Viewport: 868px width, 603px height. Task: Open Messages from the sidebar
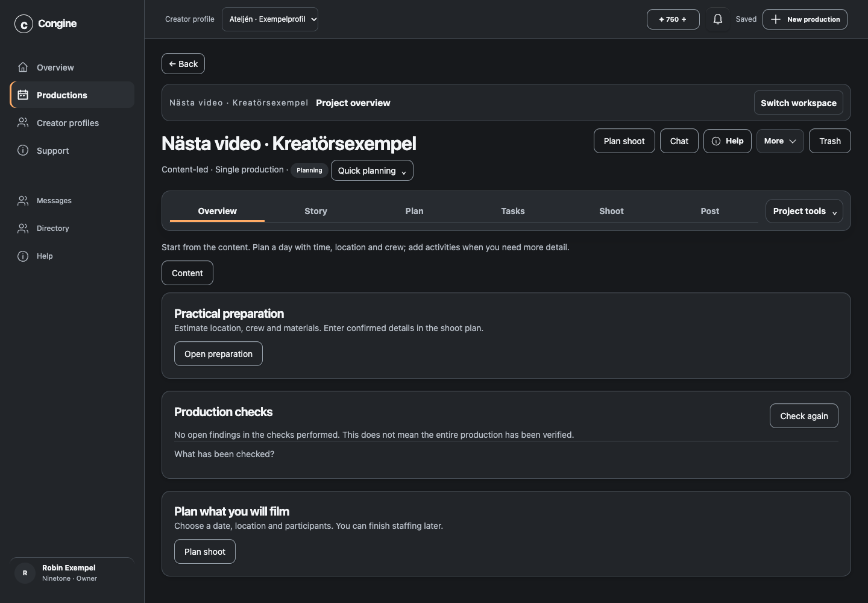pos(72,201)
